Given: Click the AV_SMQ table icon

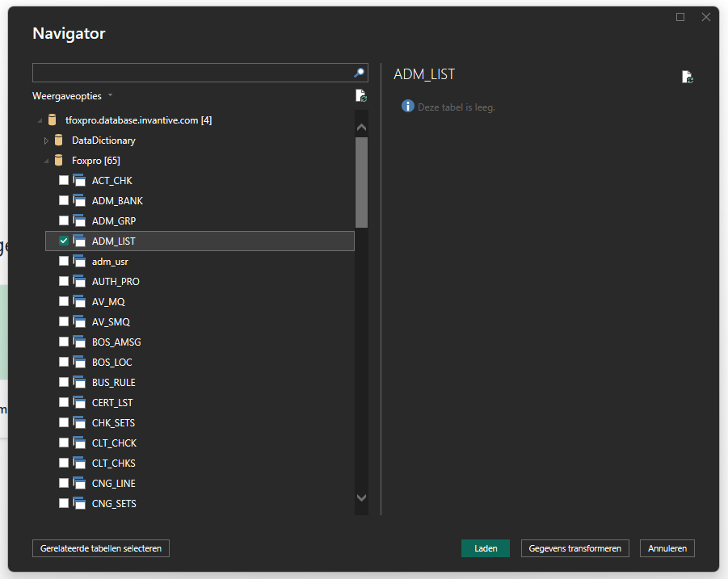Looking at the screenshot, I should [79, 322].
